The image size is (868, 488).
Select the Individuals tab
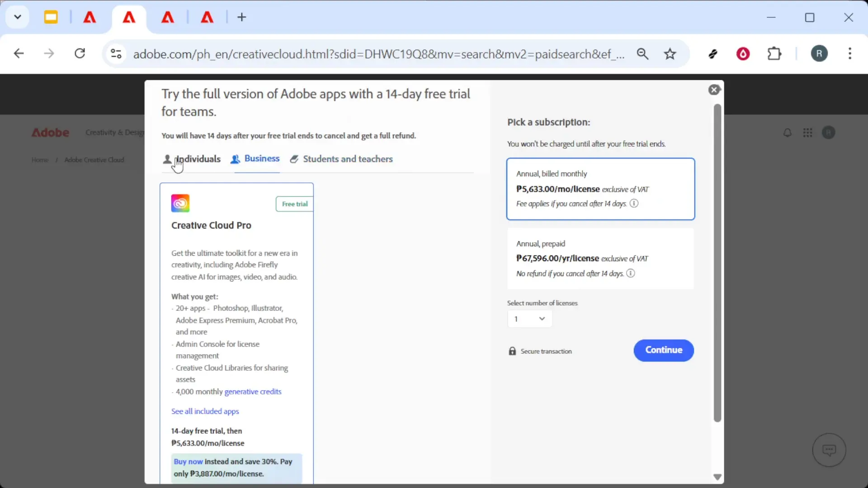pyautogui.click(x=192, y=159)
